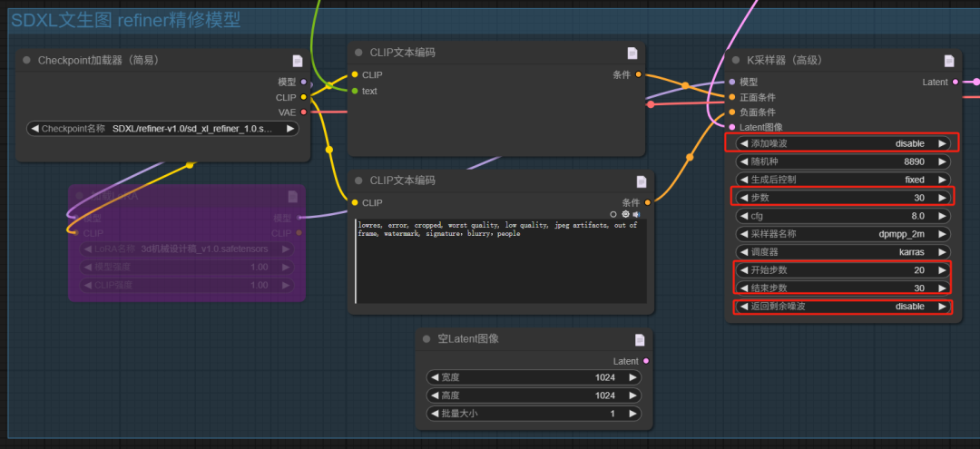
Task: Click the Latent图像 input port on K采样器
Action: [x=732, y=127]
